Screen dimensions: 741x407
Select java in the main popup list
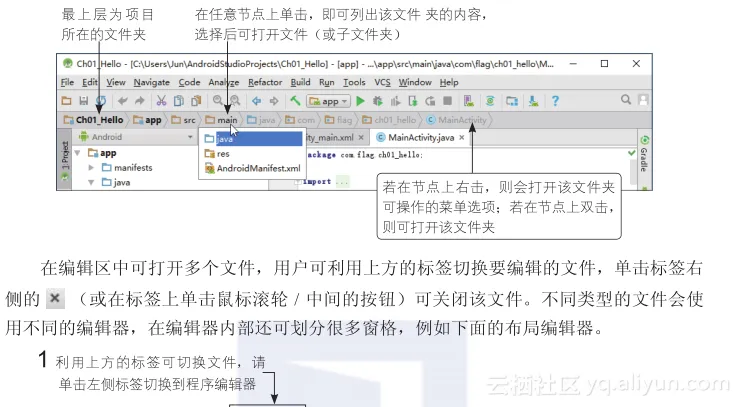[253, 139]
